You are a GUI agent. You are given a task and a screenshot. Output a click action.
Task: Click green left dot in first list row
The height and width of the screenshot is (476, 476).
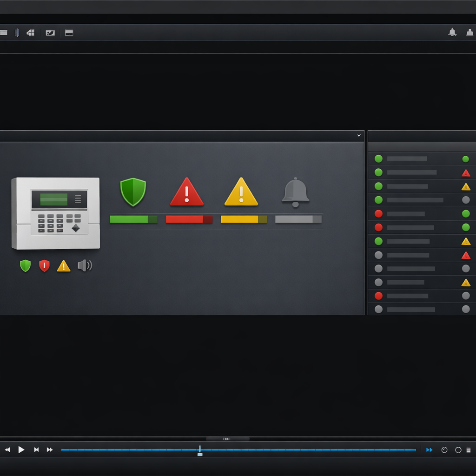pos(378,159)
